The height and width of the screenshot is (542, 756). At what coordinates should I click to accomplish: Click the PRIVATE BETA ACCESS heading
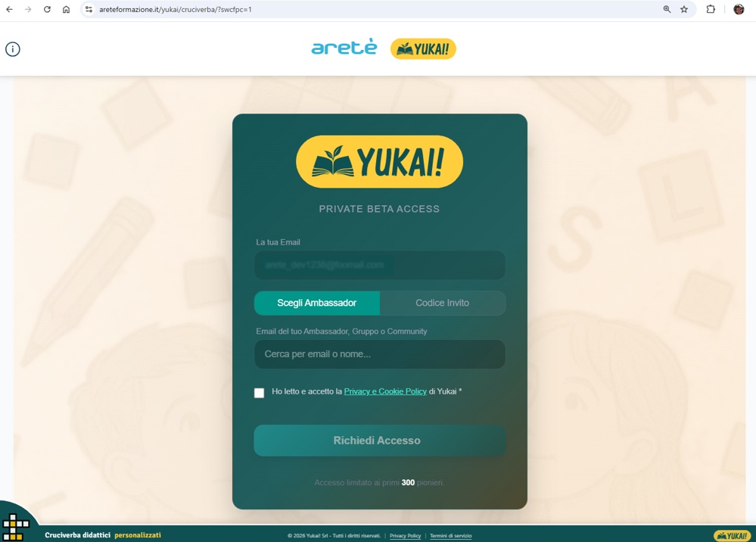click(379, 209)
